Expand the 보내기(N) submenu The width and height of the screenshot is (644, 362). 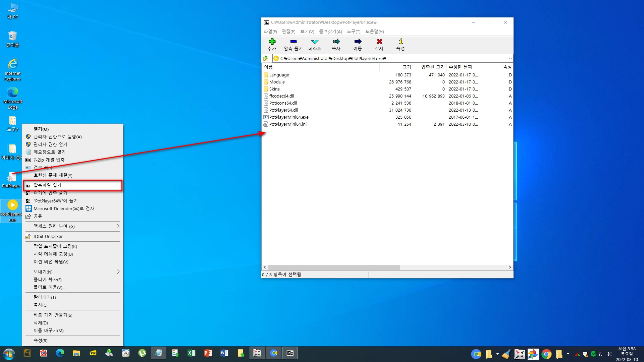72,272
